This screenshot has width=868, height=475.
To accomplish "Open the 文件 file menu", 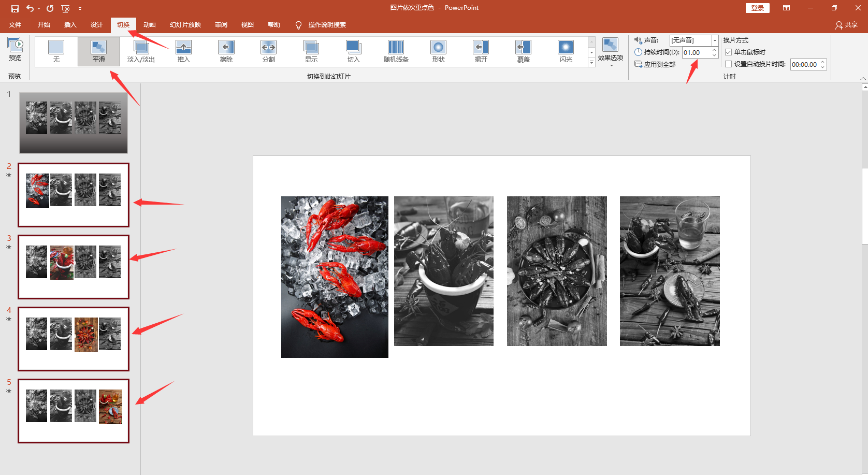I will [15, 25].
